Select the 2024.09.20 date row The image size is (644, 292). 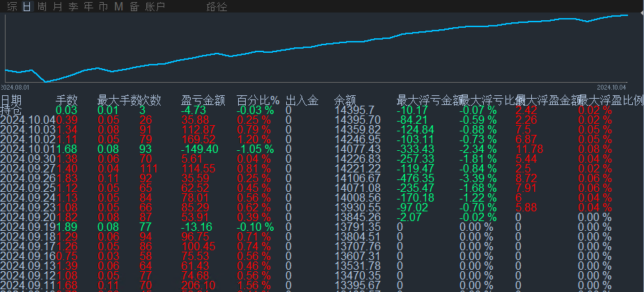point(322,218)
